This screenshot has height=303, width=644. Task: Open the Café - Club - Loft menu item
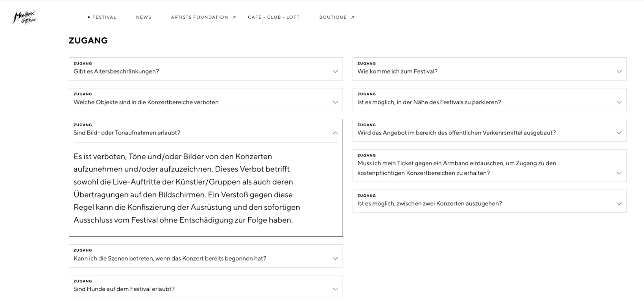(273, 17)
